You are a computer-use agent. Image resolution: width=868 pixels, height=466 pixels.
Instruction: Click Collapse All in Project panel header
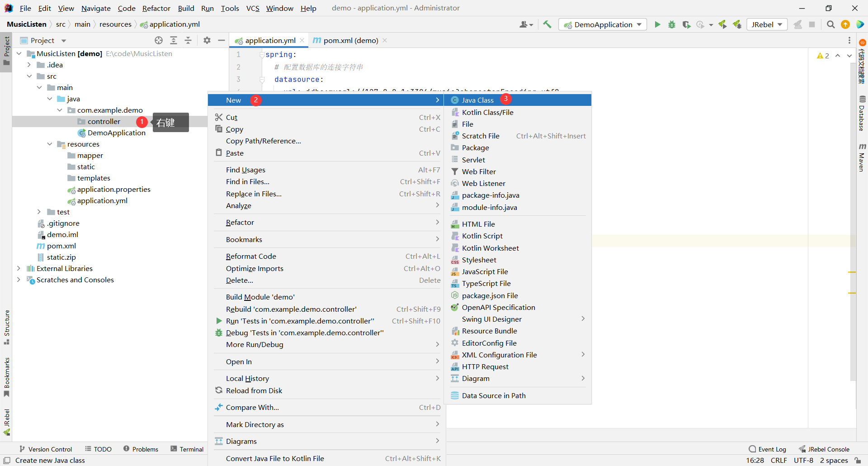point(188,40)
